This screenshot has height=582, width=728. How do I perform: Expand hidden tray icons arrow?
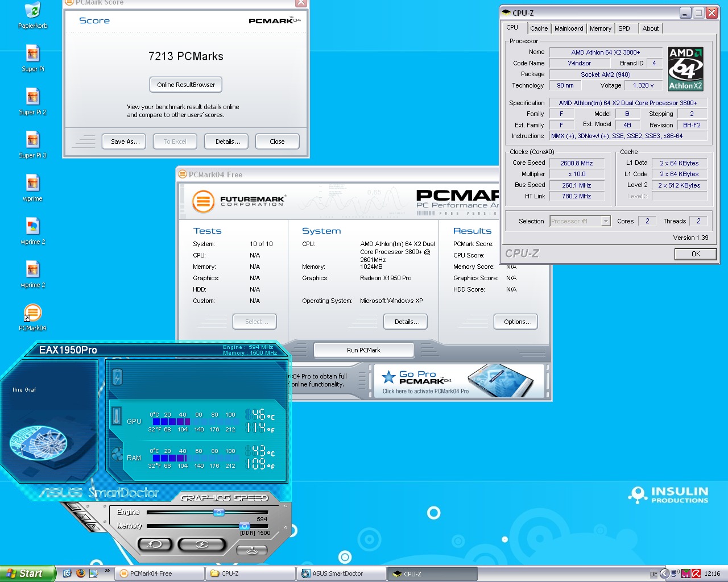[664, 573]
